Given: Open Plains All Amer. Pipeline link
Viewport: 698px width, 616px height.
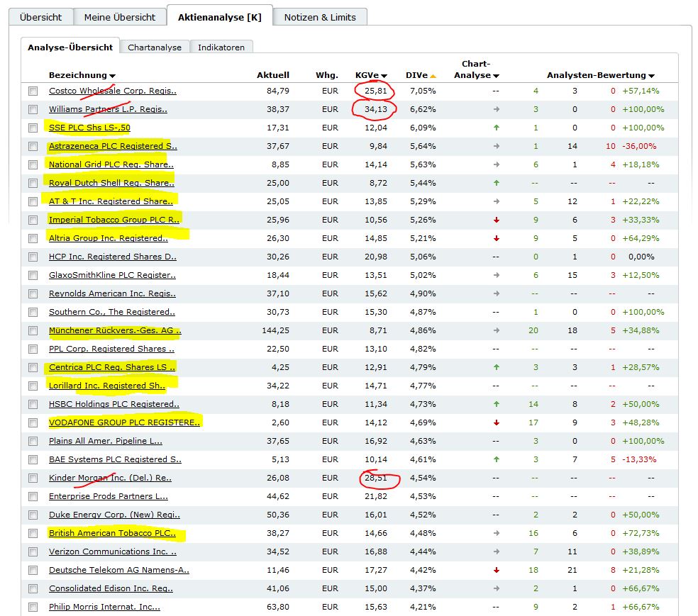Looking at the screenshot, I should click(x=106, y=441).
